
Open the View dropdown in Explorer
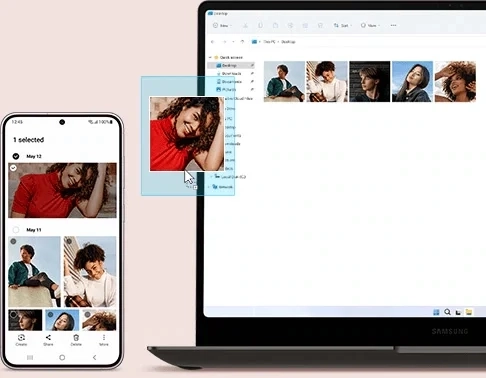coord(370,25)
